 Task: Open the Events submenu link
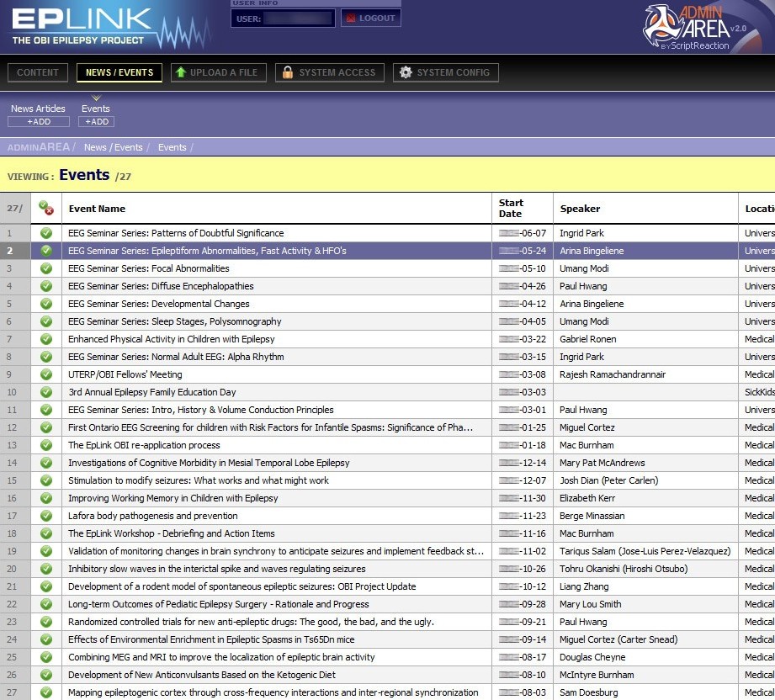pyautogui.click(x=95, y=109)
